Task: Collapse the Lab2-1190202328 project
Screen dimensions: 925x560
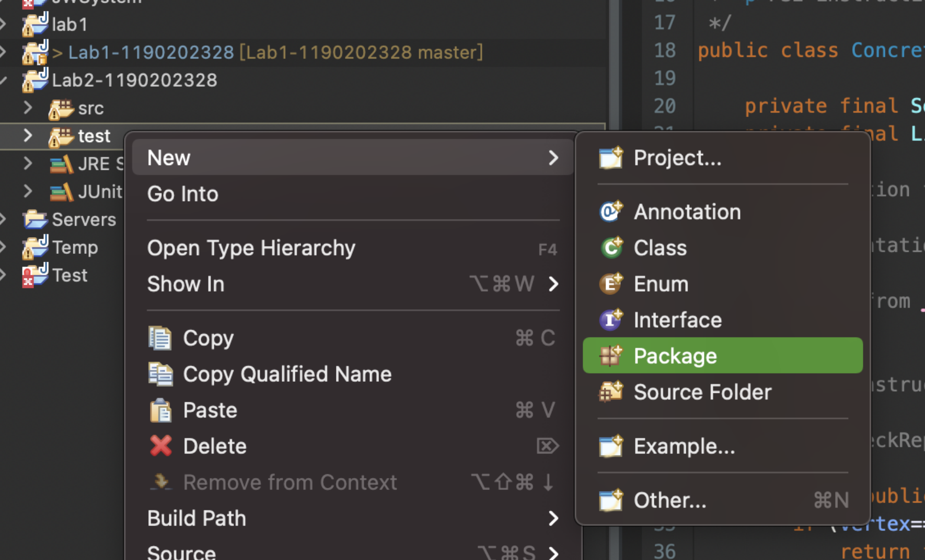Action: 5,80
